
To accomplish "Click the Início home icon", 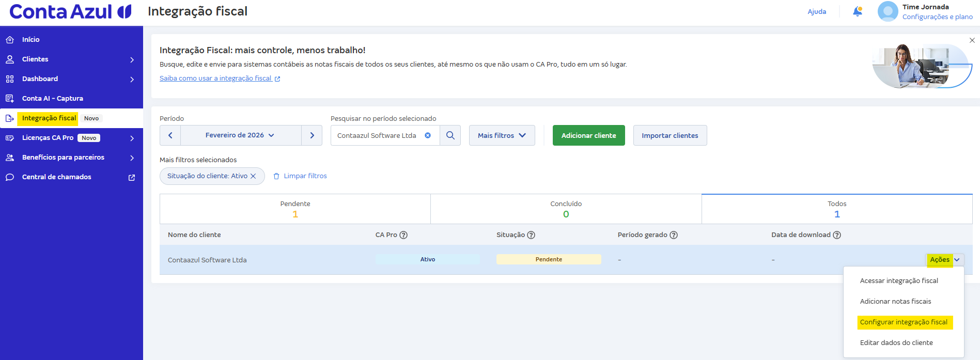I will tap(10, 40).
